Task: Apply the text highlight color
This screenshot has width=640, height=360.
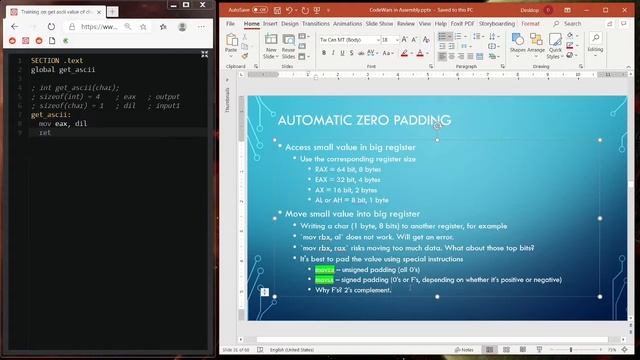Action: 404,53
